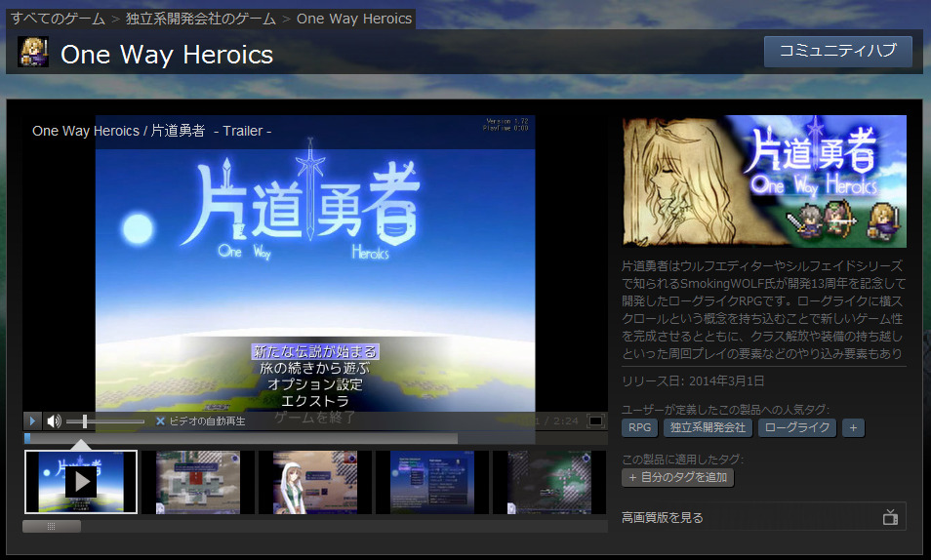Go to すべてのゲーム breadcrumb
931x560 pixels.
click(x=58, y=19)
